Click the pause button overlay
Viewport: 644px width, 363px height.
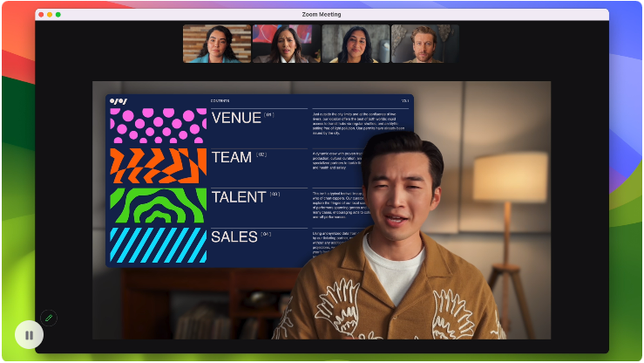tap(29, 335)
